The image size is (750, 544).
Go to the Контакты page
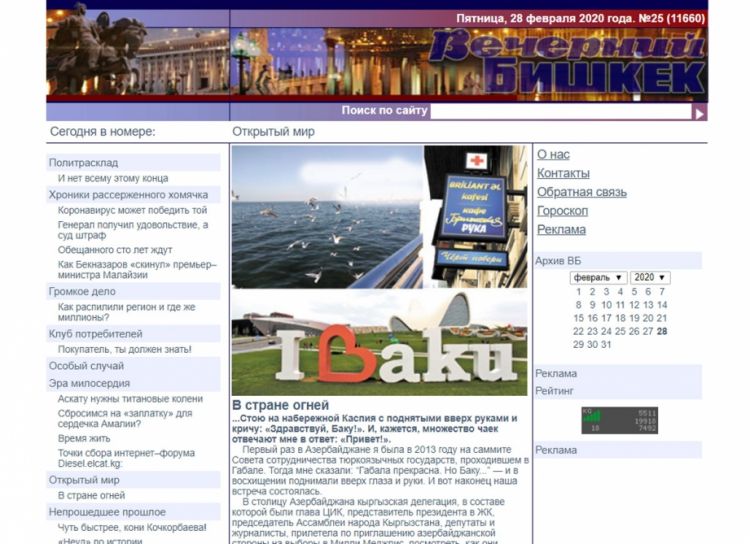(563, 173)
